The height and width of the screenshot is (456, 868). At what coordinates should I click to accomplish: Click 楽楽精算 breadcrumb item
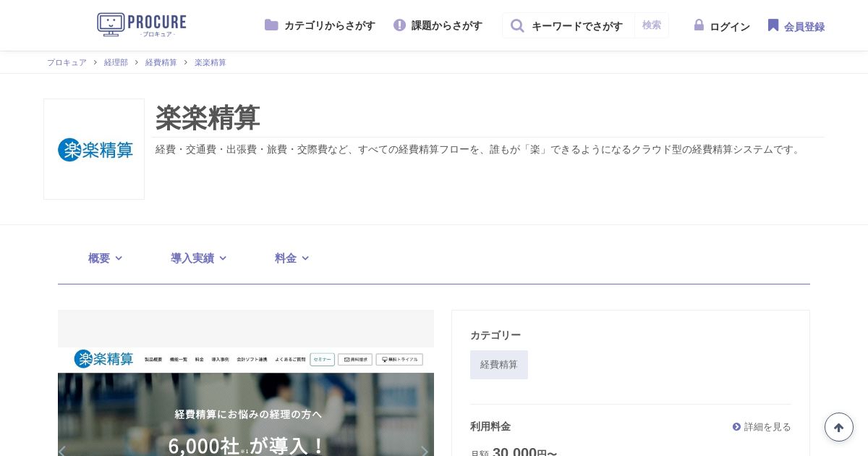210,62
